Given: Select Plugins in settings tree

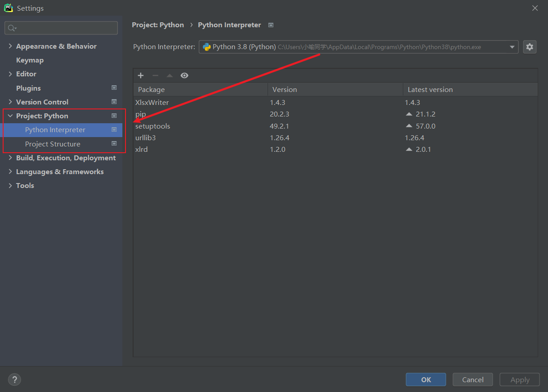Looking at the screenshot, I should (28, 88).
